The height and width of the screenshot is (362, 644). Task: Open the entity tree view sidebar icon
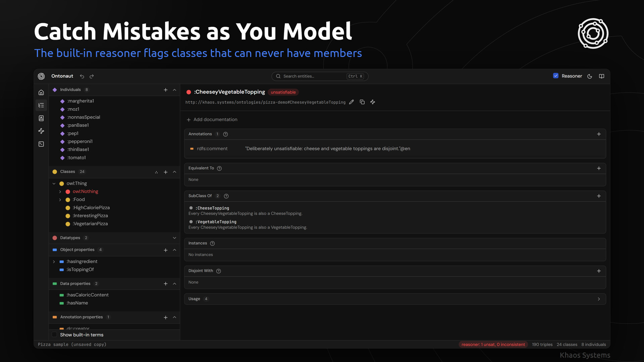pyautogui.click(x=41, y=105)
